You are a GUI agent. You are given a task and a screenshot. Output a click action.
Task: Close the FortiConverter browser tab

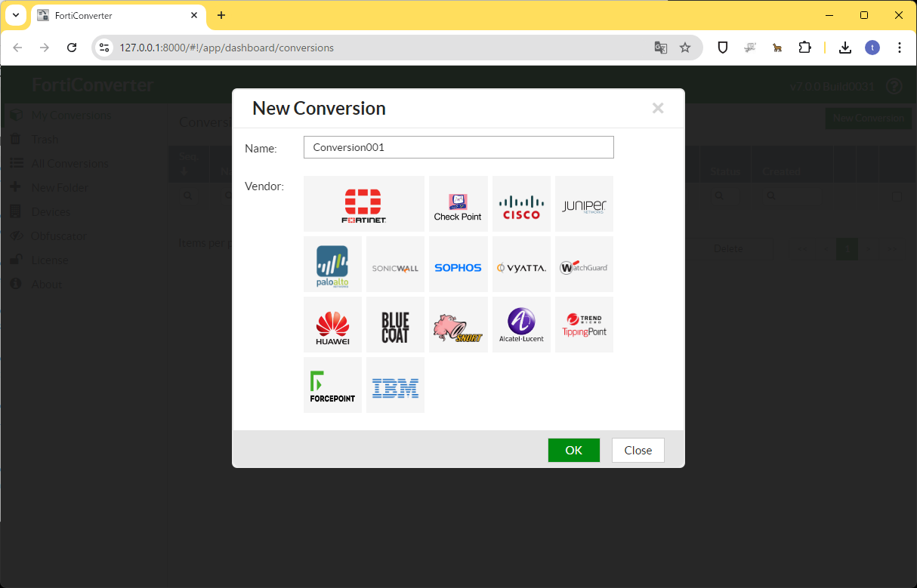click(x=194, y=15)
